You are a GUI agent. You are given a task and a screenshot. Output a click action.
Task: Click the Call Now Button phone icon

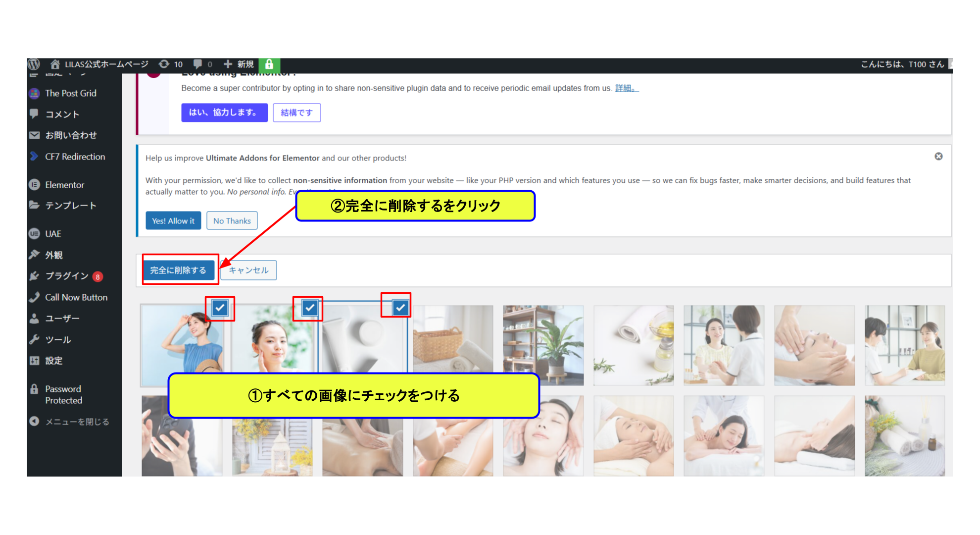coord(34,297)
